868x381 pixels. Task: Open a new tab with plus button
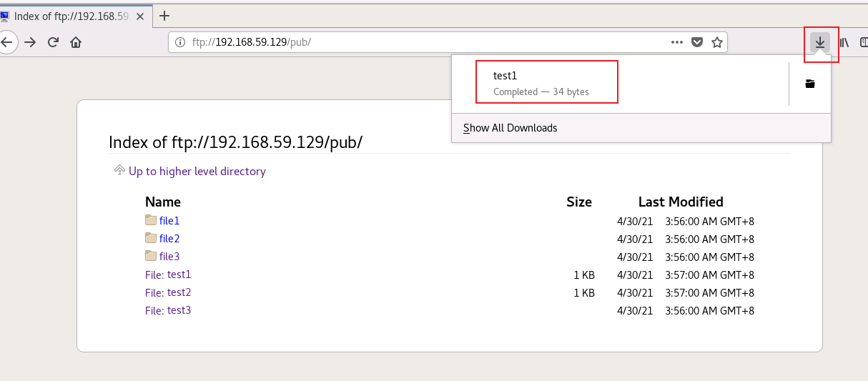pyautogui.click(x=164, y=16)
